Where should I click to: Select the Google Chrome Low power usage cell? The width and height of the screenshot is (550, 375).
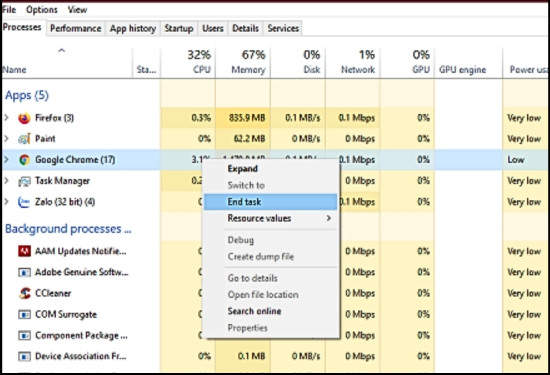(x=526, y=160)
